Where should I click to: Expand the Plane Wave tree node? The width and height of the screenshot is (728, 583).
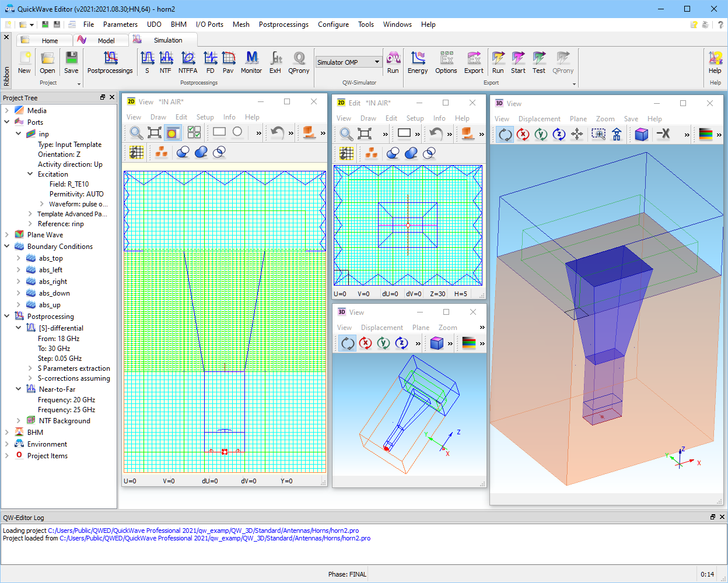point(7,235)
